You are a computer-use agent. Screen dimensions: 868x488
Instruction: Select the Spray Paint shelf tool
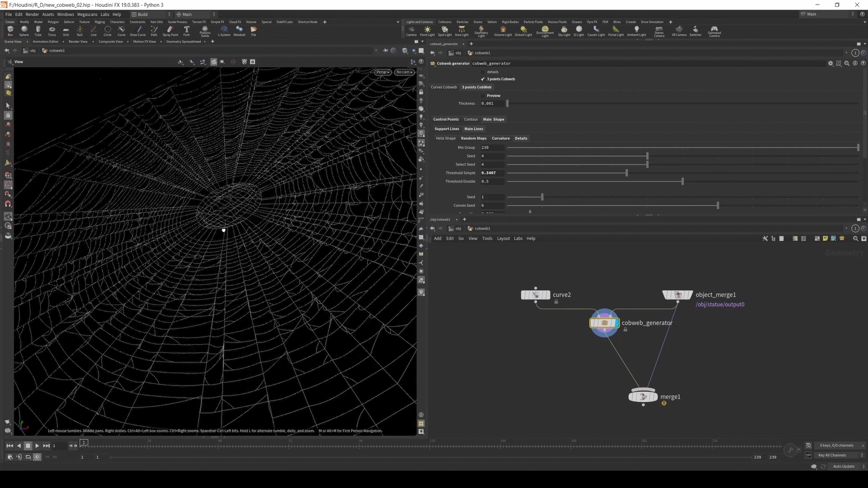pos(170,30)
